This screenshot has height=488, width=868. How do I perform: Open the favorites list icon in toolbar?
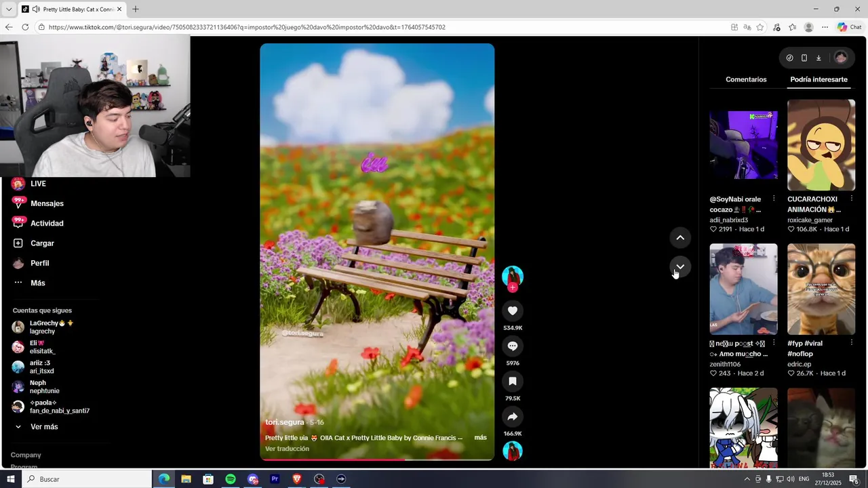coord(792,27)
